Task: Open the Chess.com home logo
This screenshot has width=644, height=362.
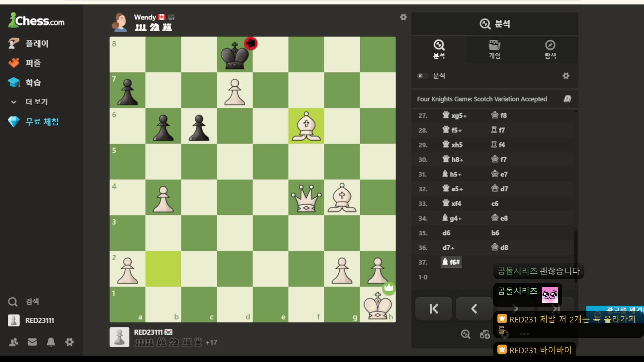Action: 36,20
